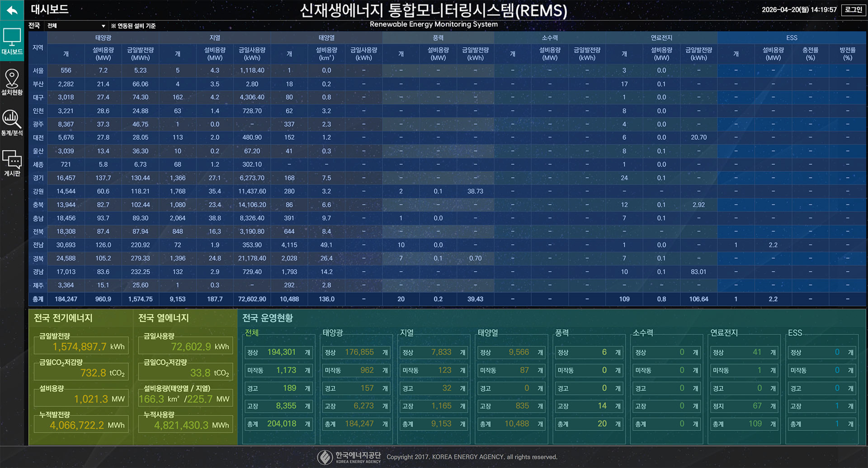This screenshot has width=868, height=468.
Task: Click the 184,247 solar total count cell
Action: [66, 299]
